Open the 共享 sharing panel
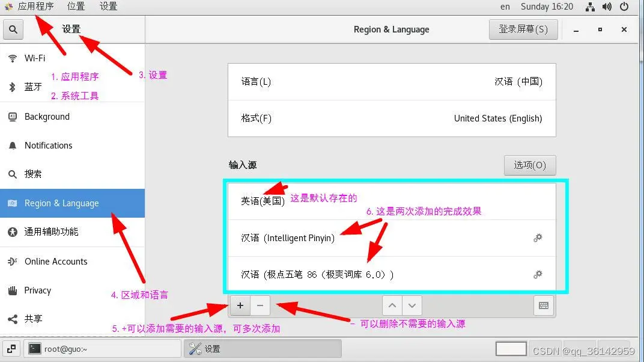Screen dimensions: 644x362 [72, 319]
